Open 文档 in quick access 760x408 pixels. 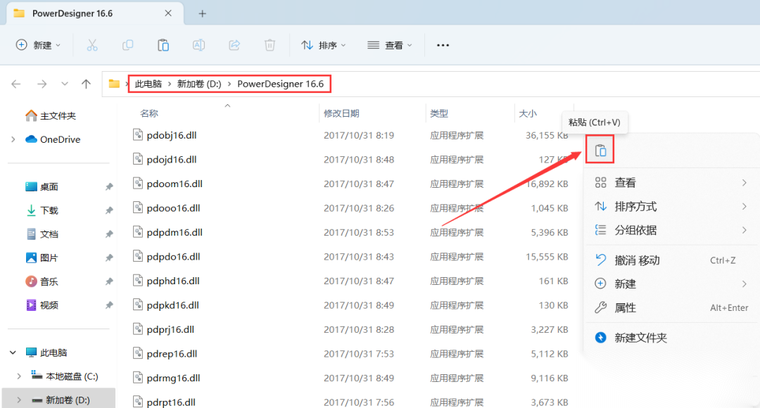tap(42, 234)
